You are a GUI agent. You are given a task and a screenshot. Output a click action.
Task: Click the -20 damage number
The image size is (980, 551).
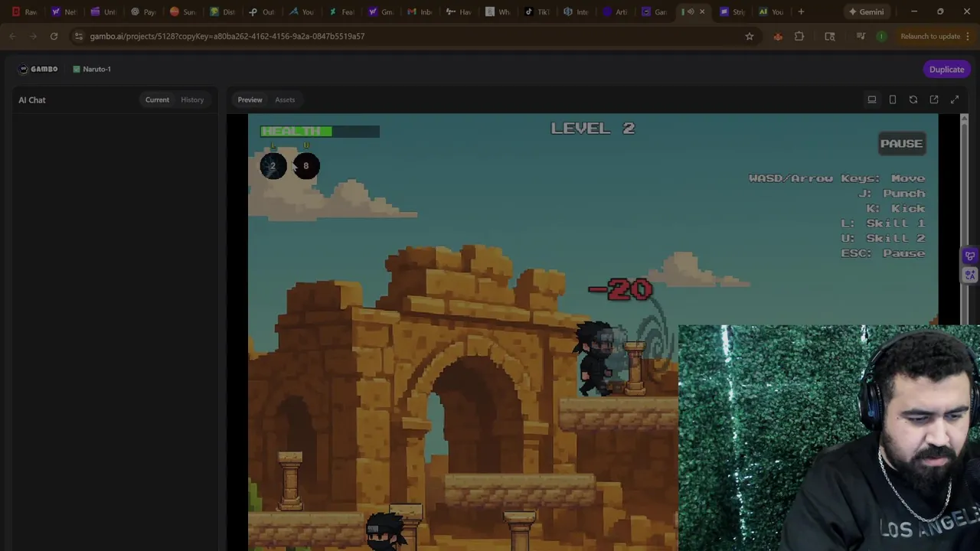(x=620, y=289)
